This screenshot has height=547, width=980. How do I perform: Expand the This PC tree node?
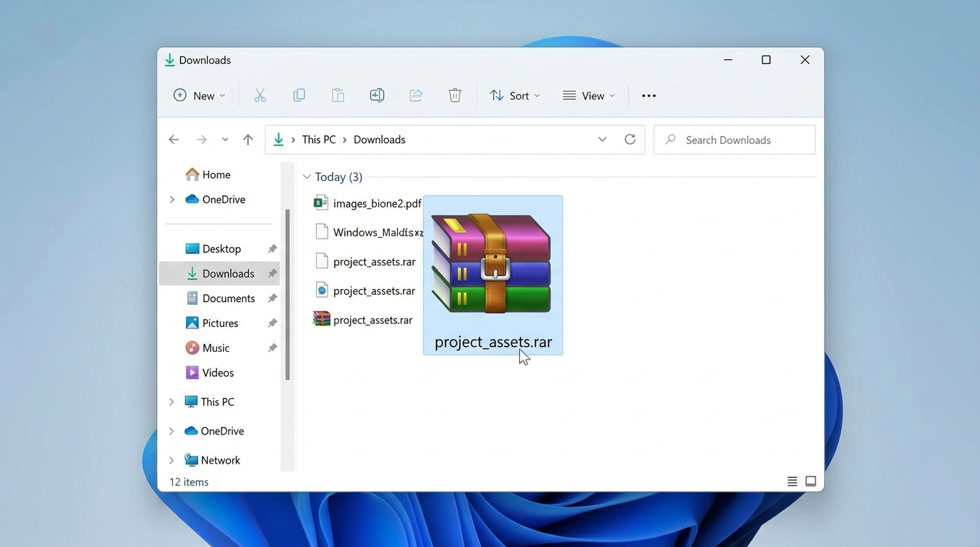point(171,402)
